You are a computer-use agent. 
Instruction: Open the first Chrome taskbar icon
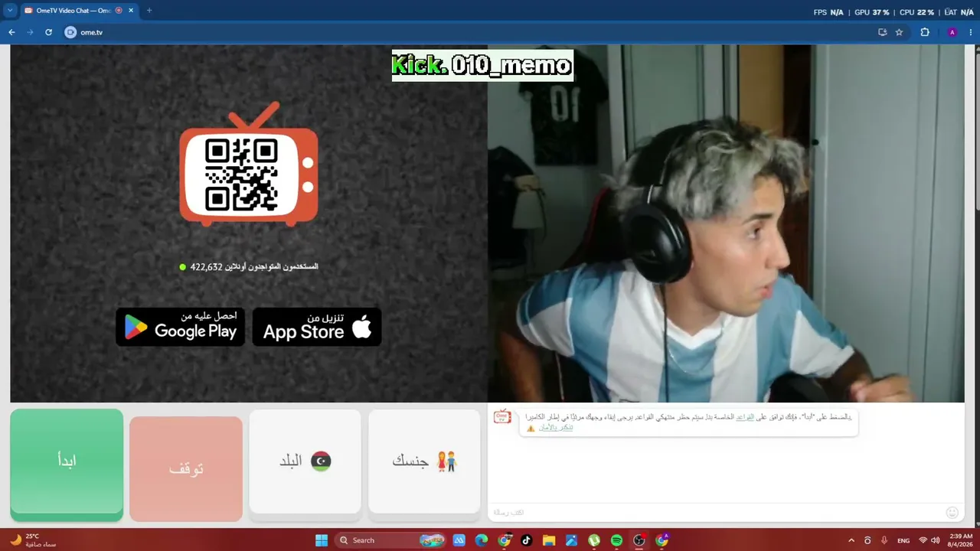tap(504, 540)
